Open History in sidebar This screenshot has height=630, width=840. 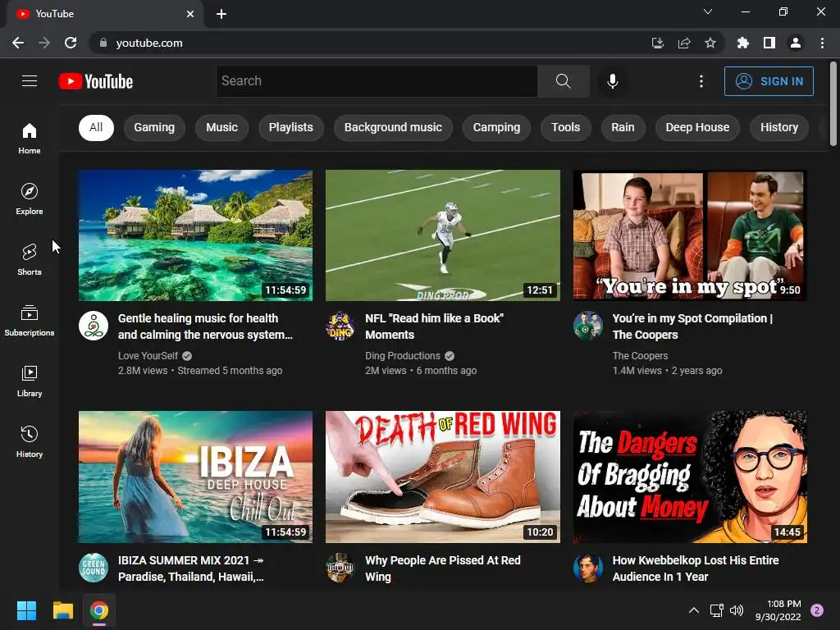pos(30,441)
